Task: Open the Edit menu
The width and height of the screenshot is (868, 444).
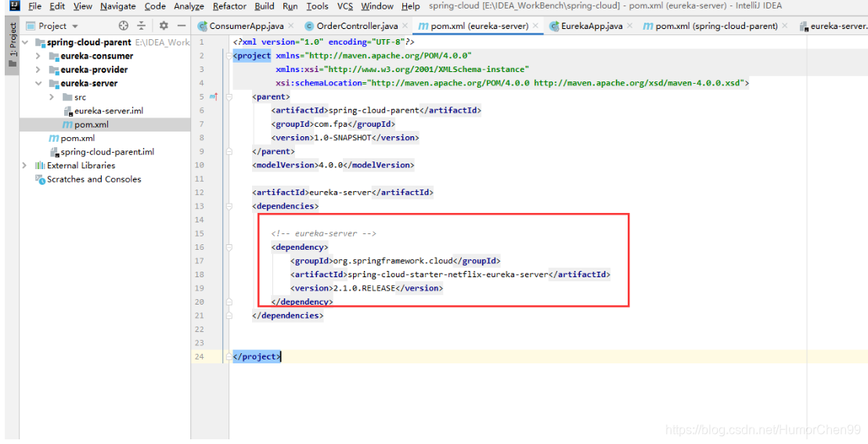Action: click(x=57, y=6)
